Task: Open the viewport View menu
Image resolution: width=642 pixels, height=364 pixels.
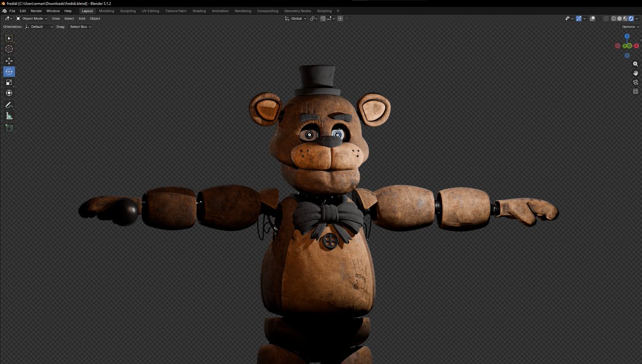Action: pyautogui.click(x=56, y=19)
